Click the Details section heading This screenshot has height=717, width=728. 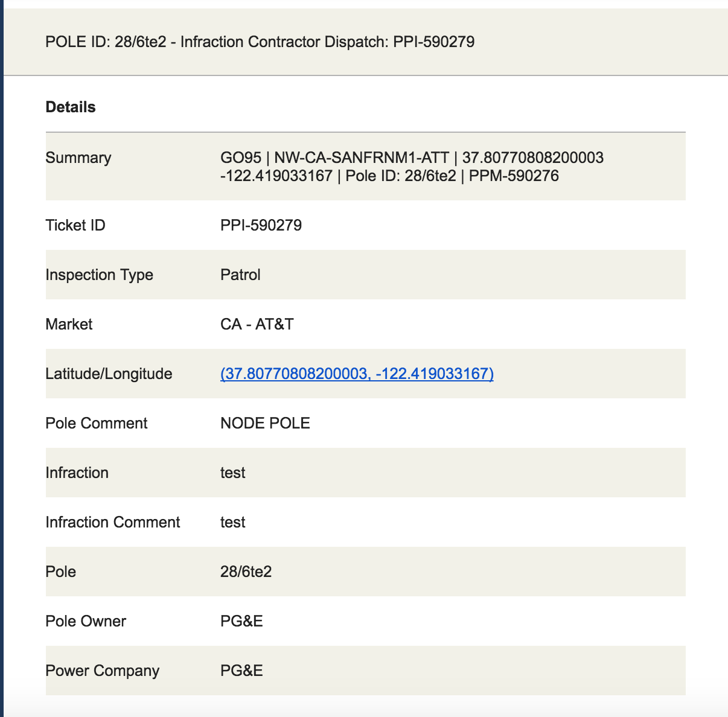click(71, 107)
